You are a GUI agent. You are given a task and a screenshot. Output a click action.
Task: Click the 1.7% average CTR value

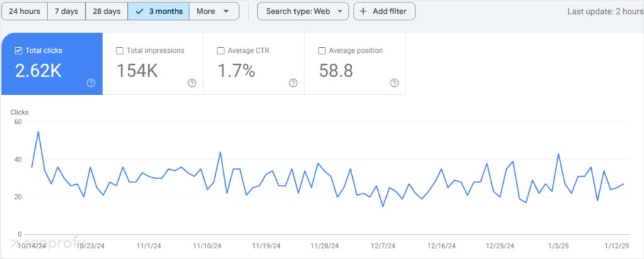pyautogui.click(x=236, y=70)
